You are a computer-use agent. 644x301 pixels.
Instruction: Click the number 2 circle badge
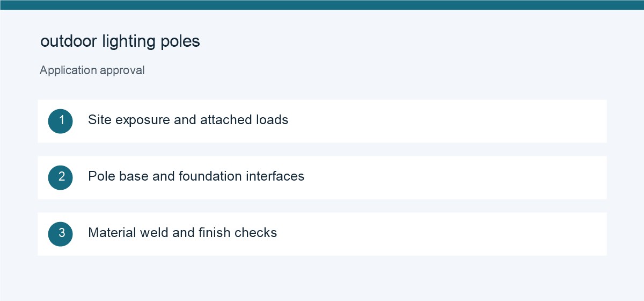pyautogui.click(x=60, y=177)
